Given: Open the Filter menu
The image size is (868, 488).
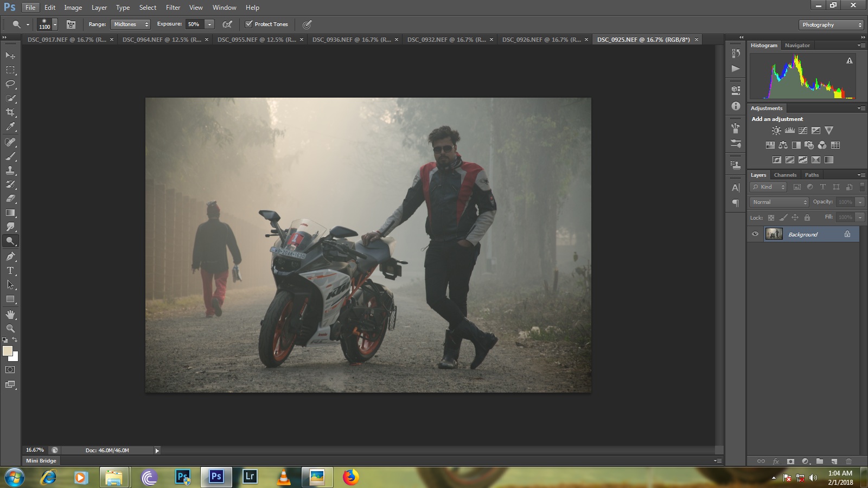Looking at the screenshot, I should pyautogui.click(x=173, y=8).
